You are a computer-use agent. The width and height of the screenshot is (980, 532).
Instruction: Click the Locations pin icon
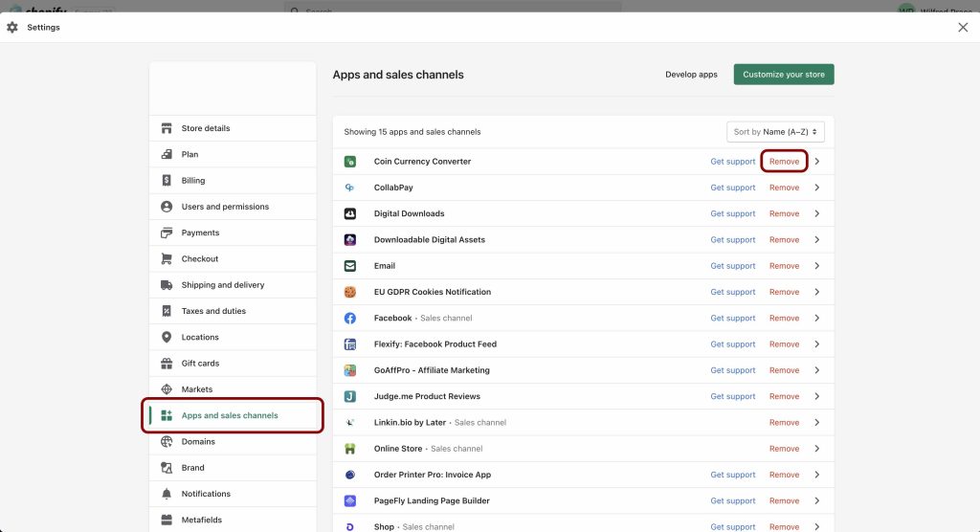[x=167, y=337]
